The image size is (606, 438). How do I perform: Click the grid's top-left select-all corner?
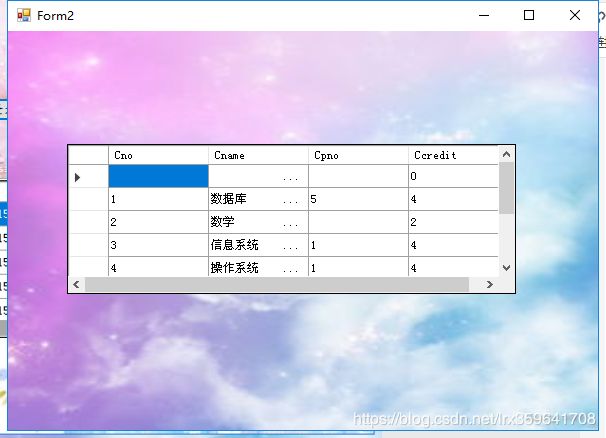pos(89,155)
